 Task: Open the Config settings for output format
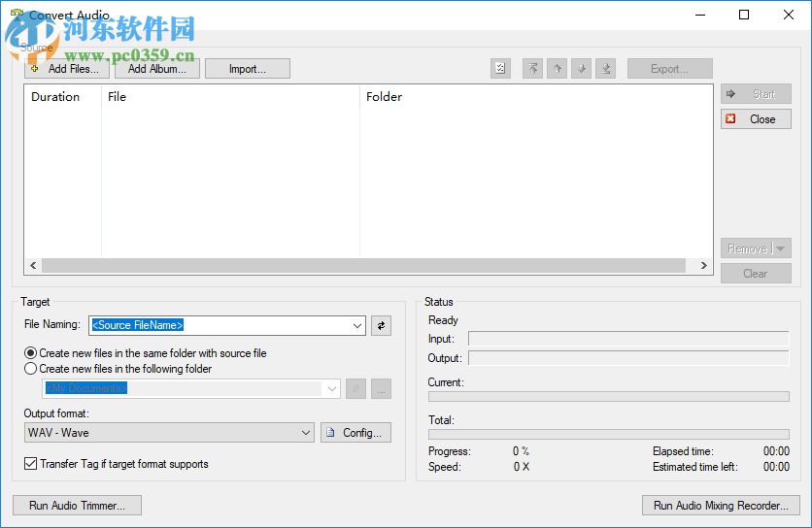coord(355,433)
